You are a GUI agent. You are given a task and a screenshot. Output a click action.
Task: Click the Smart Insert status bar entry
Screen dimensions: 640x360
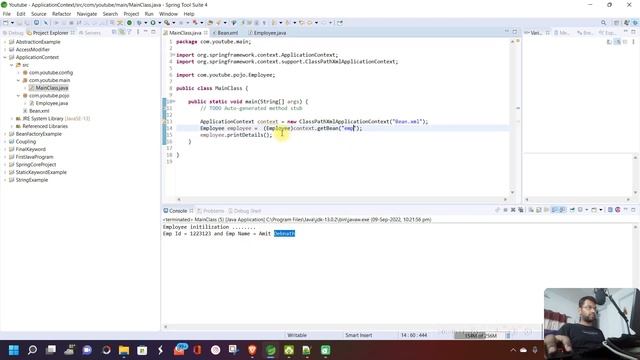point(358,335)
